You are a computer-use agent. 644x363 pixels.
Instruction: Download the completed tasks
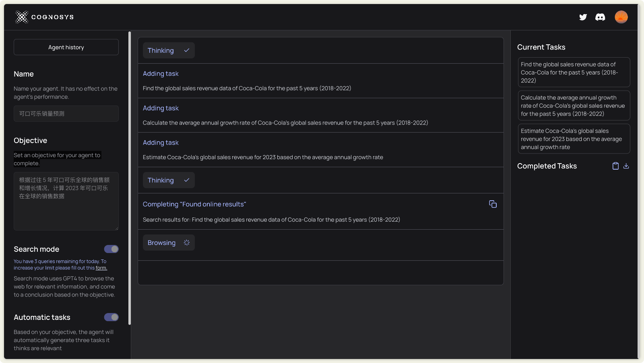point(626,166)
